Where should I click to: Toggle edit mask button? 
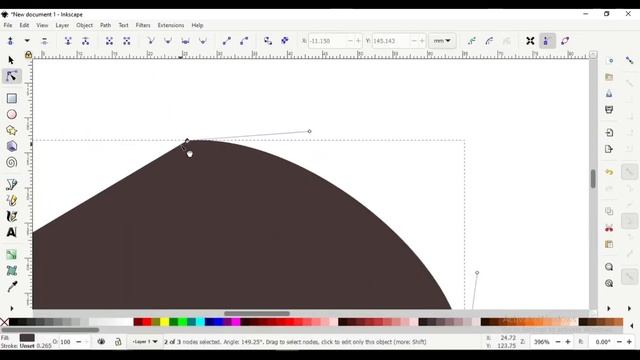click(x=489, y=41)
